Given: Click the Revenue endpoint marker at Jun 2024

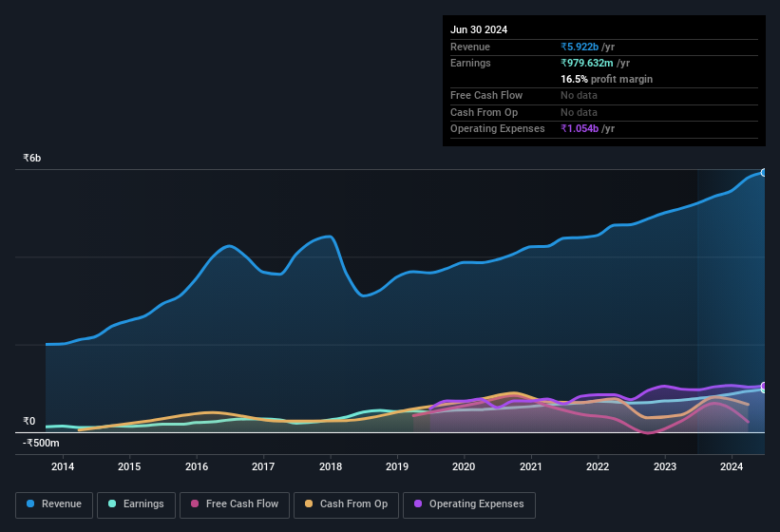Looking at the screenshot, I should (764, 173).
